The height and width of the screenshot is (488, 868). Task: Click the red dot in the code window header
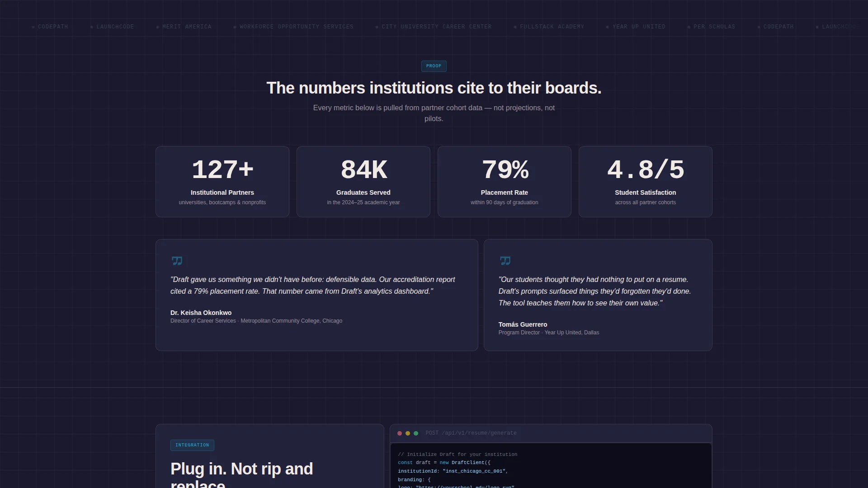point(400,433)
